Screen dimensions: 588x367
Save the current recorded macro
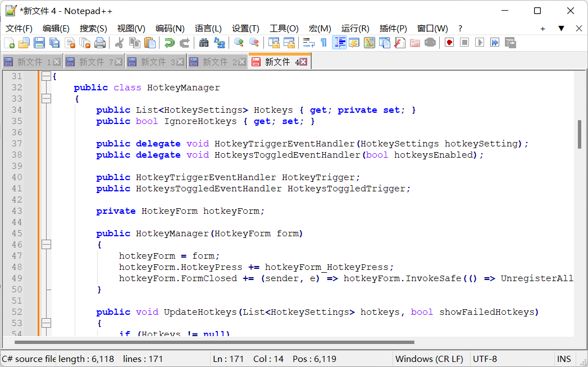pos(510,43)
